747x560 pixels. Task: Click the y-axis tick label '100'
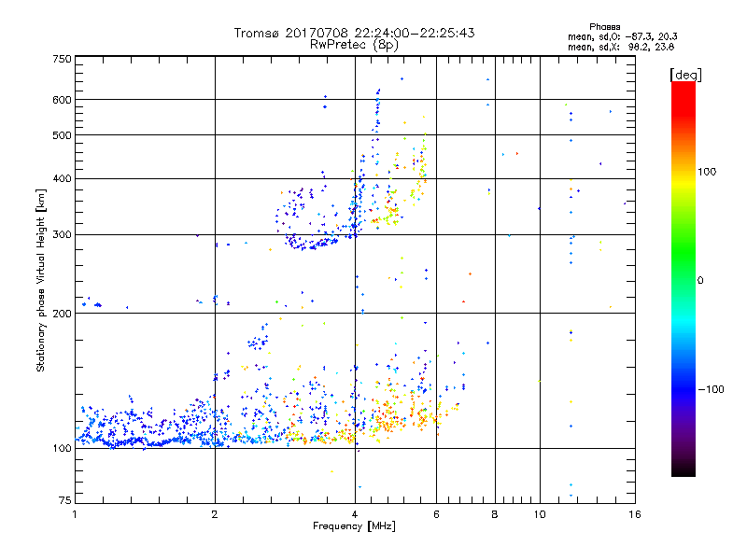pyautogui.click(x=63, y=449)
